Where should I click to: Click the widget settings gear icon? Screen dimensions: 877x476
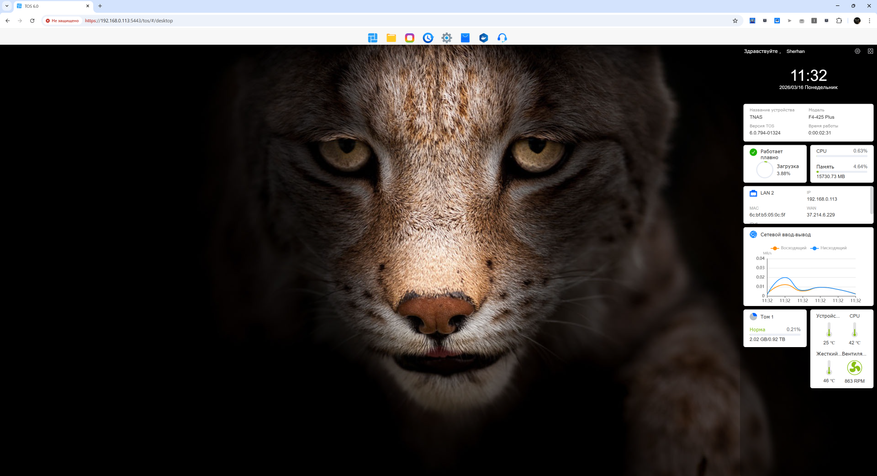tap(857, 51)
